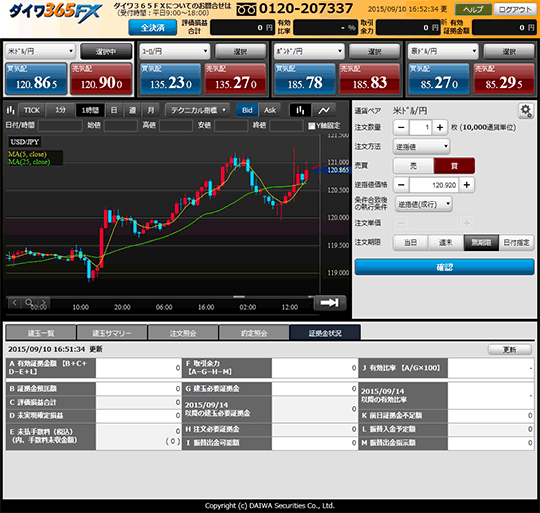The height and width of the screenshot is (513, 540).
Task: Open the 注文照会 tab
Action: coord(183,333)
